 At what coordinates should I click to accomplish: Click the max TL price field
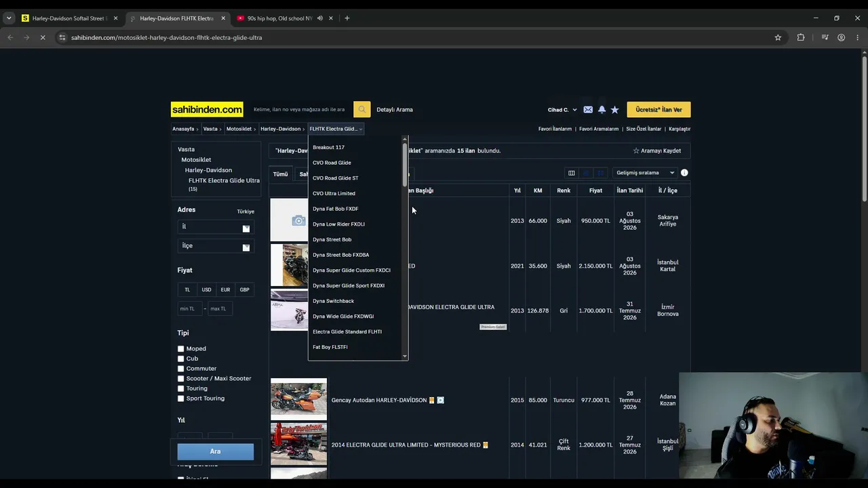220,309
